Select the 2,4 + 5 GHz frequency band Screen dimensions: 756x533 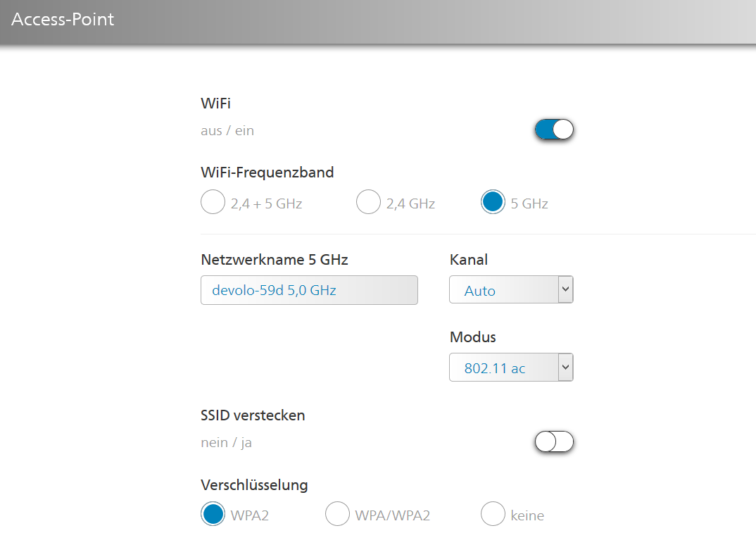pyautogui.click(x=213, y=201)
